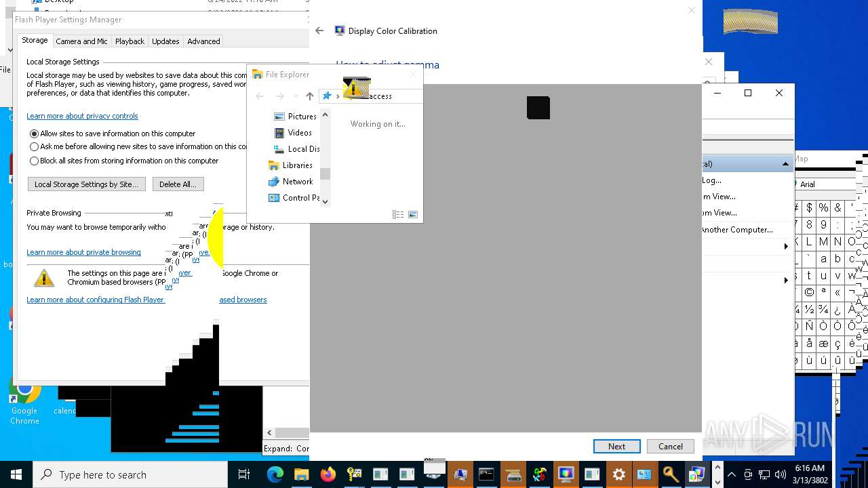Select the dollar sign in Character Map

[809, 207]
